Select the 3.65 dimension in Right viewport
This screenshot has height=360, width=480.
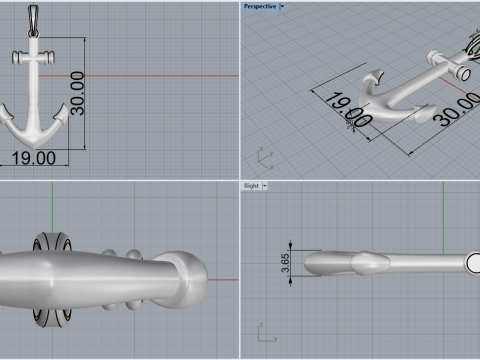click(x=285, y=263)
